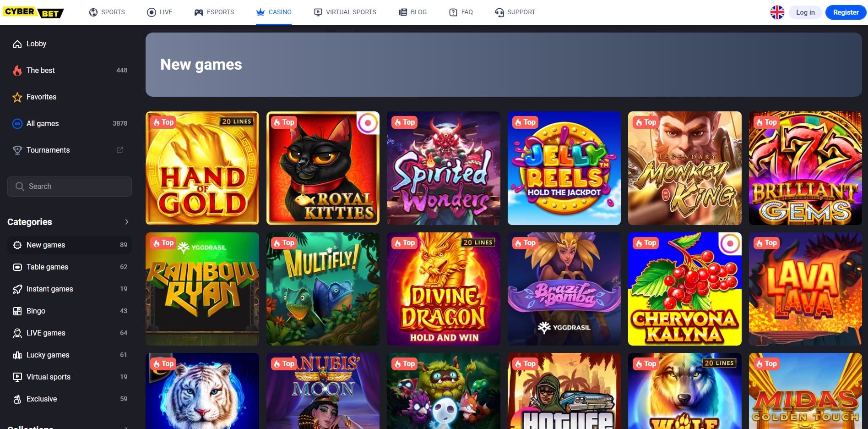
Task: Open the Rainbow Ryan game
Action: pos(202,289)
